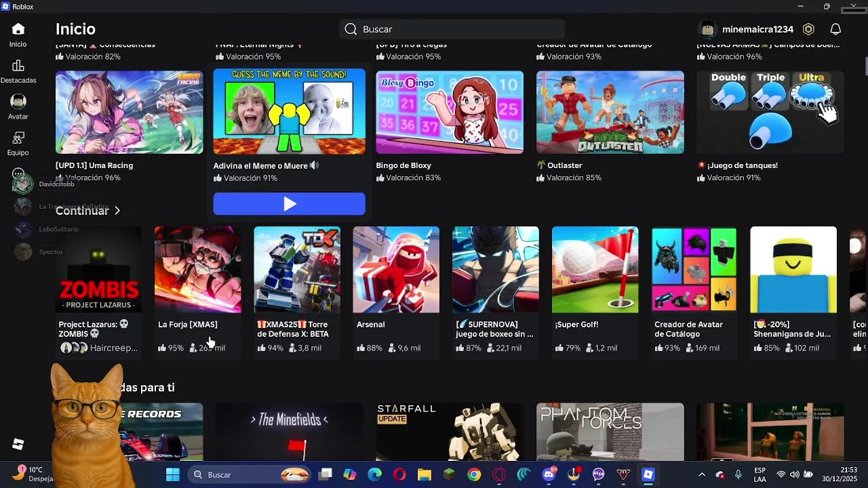Open the Uma Racing game thumbnail
The width and height of the screenshot is (868, 488).
pyautogui.click(x=129, y=113)
